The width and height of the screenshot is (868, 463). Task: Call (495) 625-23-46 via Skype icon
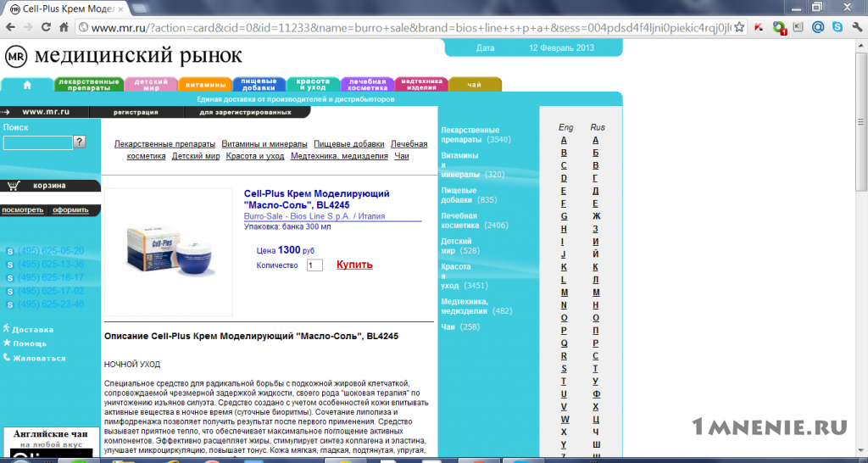tap(9, 304)
